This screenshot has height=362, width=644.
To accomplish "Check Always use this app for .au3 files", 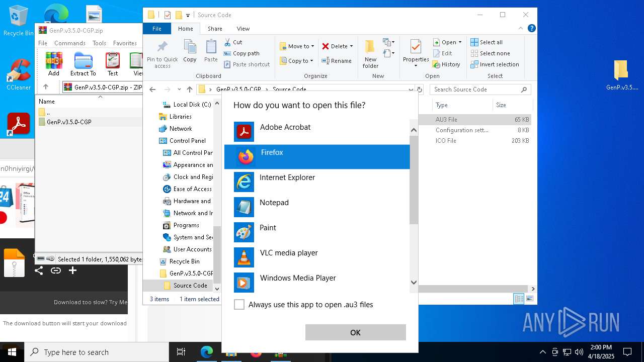I will pos(239,305).
